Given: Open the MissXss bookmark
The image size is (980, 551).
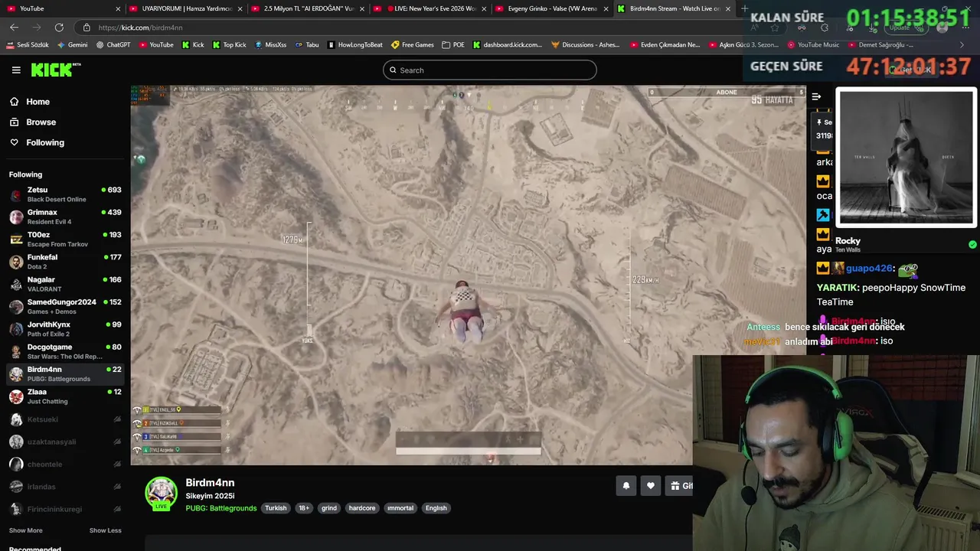Looking at the screenshot, I should tap(270, 45).
